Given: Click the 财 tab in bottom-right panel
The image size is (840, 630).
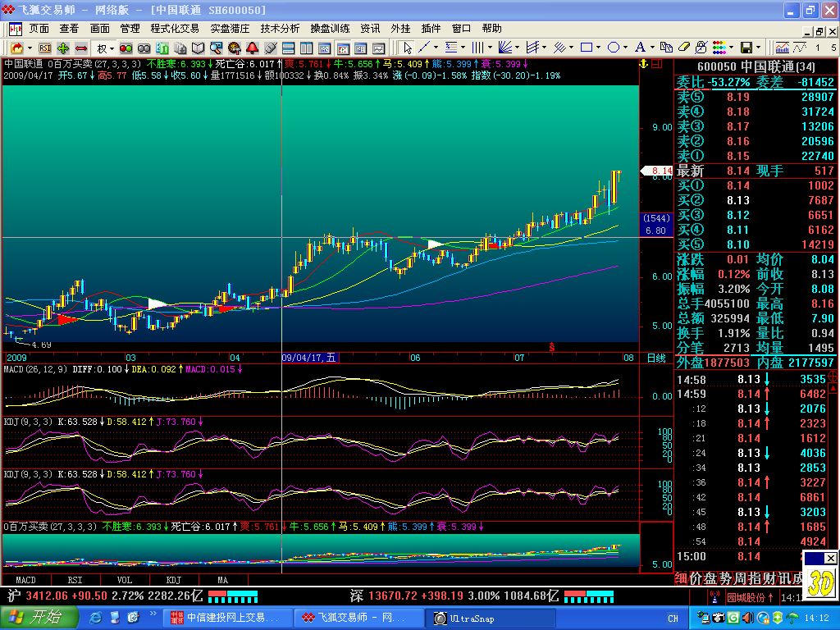Looking at the screenshot, I should [769, 578].
